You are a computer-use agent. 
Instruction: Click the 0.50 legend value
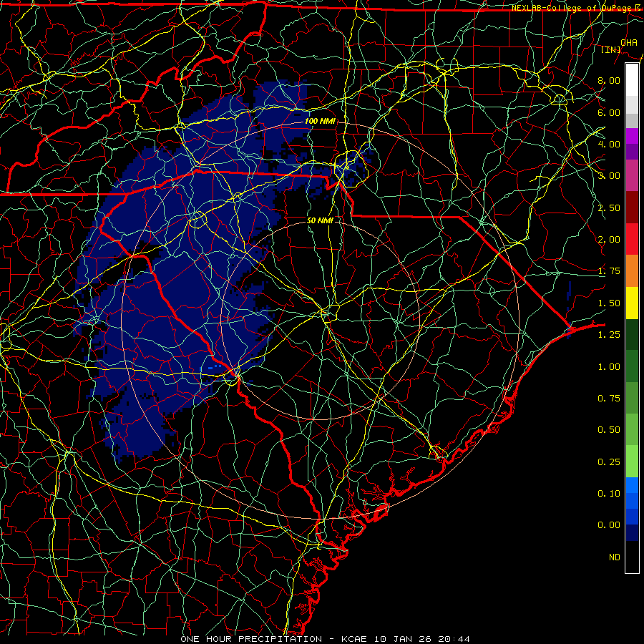tap(609, 430)
